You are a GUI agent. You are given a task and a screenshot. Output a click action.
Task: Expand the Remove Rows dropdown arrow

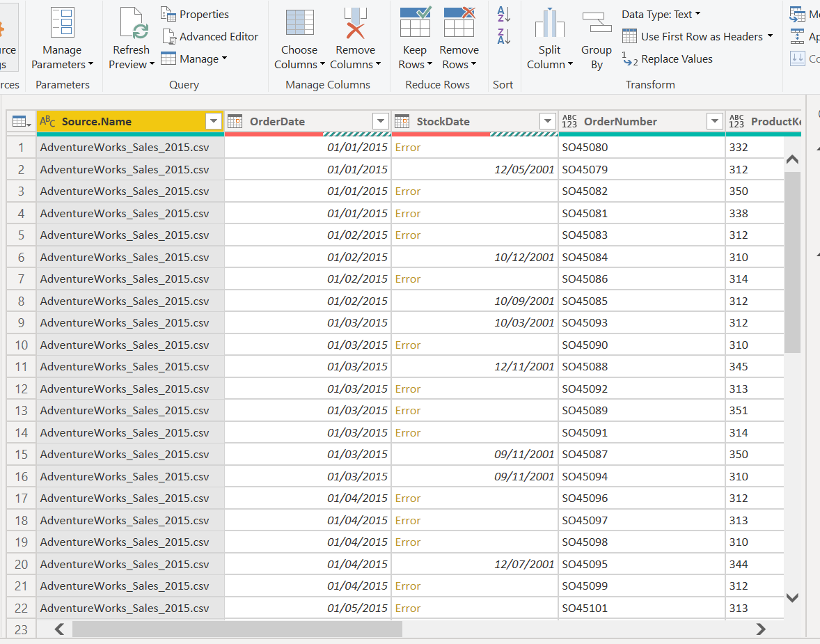[474, 64]
